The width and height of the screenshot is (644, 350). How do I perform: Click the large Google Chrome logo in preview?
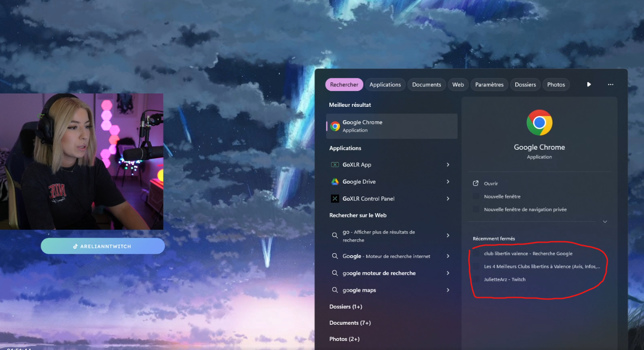tap(539, 123)
